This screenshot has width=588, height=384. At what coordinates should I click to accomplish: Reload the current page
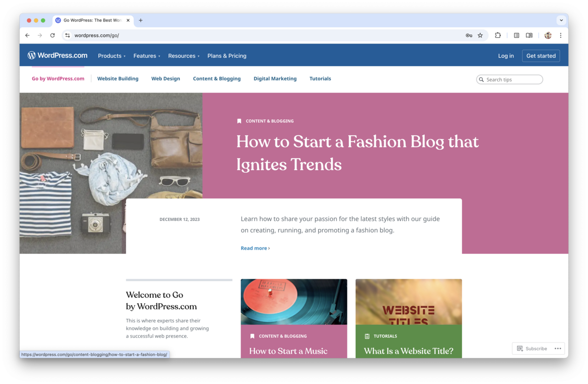tap(52, 35)
